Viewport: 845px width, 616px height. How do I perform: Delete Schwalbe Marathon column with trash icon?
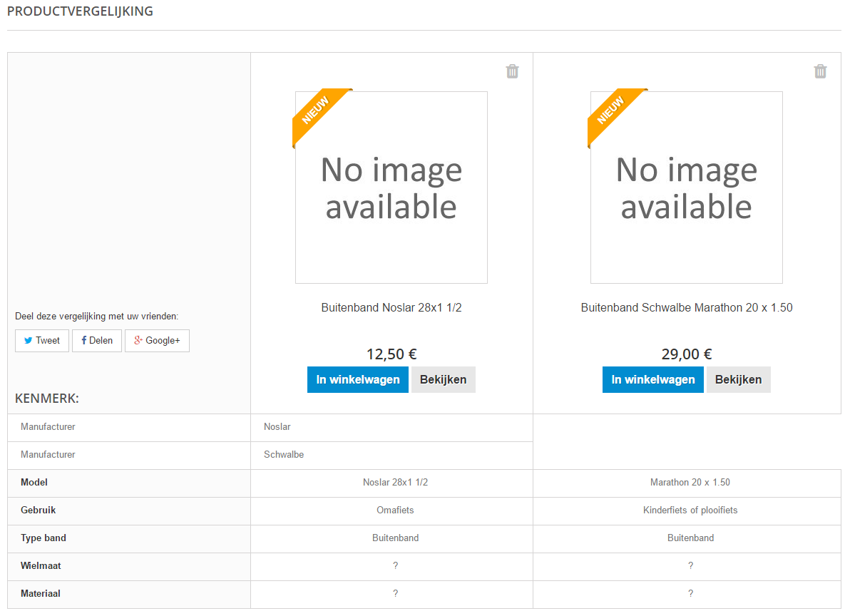tap(819, 71)
